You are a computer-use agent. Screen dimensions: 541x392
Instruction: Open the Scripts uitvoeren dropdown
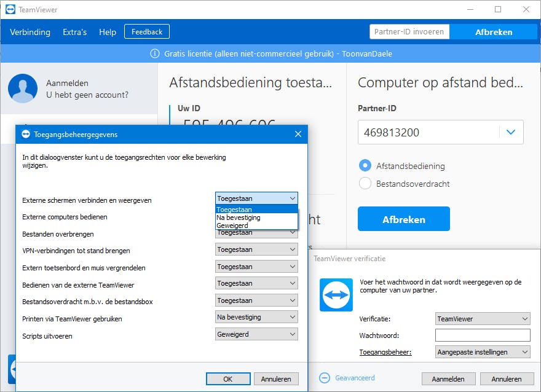256,334
